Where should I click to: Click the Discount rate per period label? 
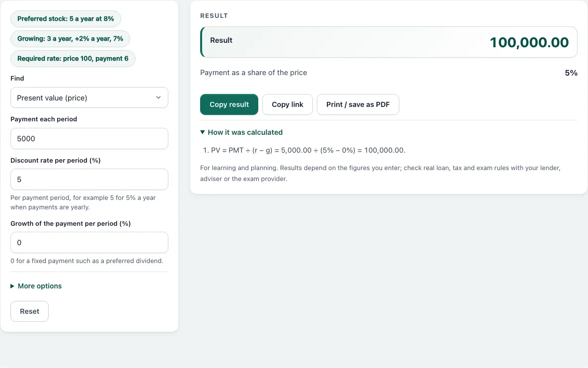(56, 160)
